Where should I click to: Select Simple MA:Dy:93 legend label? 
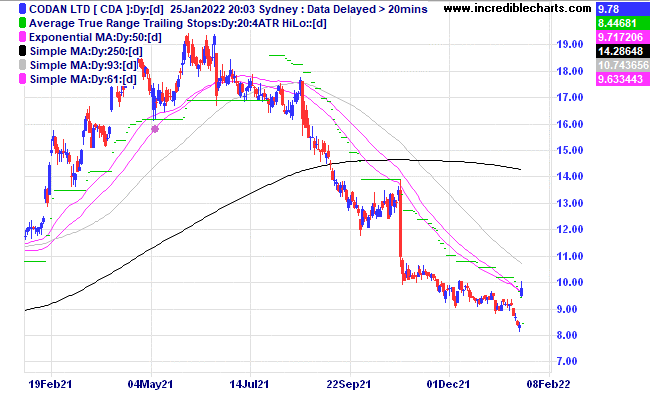pos(83,66)
